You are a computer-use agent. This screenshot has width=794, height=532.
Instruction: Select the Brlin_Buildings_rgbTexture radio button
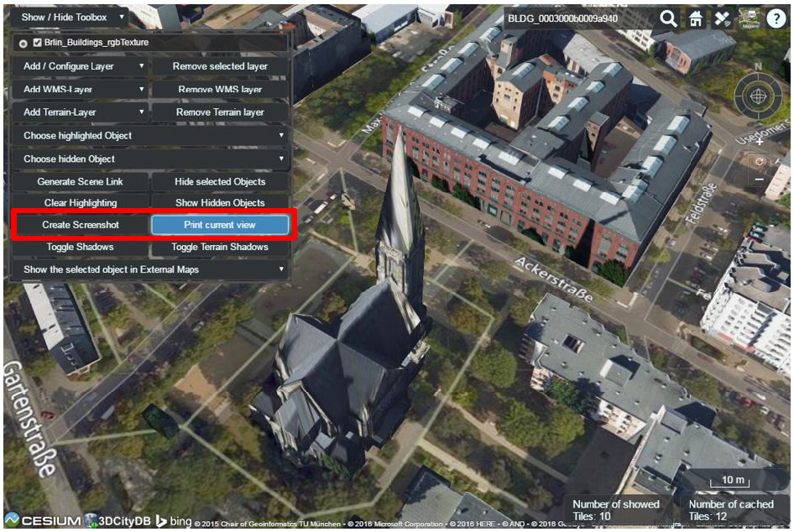coord(23,44)
